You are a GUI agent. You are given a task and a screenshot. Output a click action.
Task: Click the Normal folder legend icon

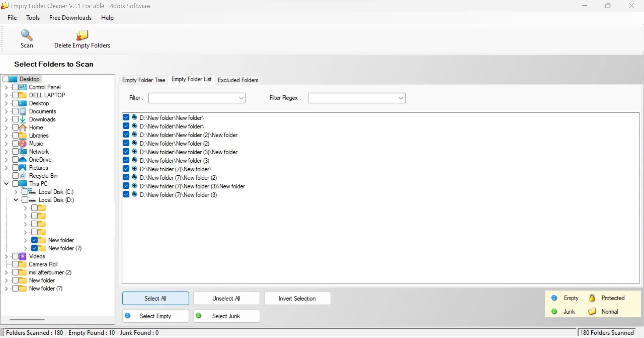coord(591,311)
